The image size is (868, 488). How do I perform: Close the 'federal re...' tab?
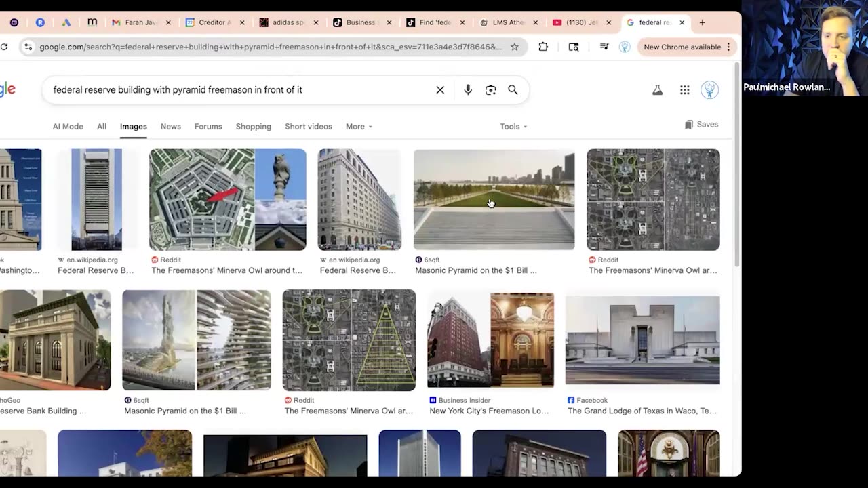point(682,22)
